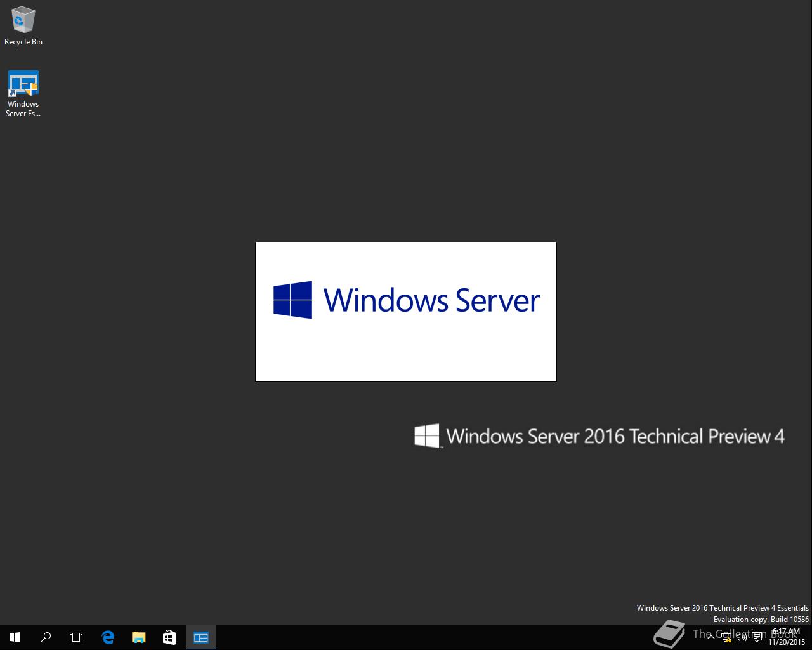
Task: Open the Action Center notifications
Action: coord(757,637)
